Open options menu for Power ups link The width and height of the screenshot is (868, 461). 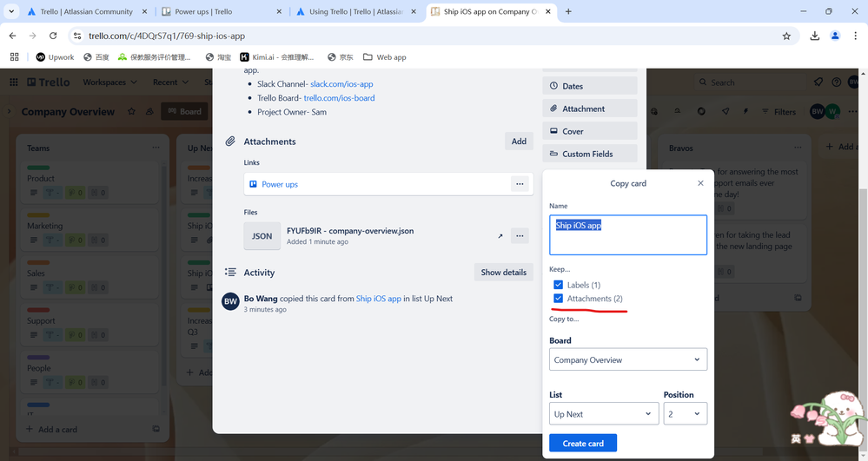520,184
